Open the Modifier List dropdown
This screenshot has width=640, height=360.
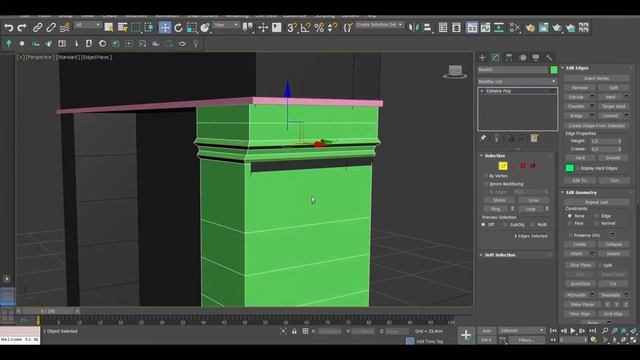pyautogui.click(x=517, y=82)
